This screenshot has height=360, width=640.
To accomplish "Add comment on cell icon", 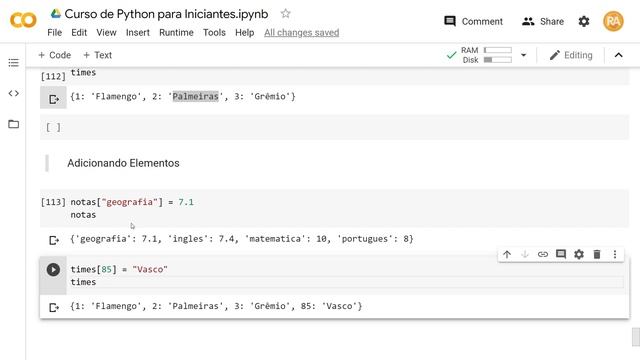I will click(561, 254).
